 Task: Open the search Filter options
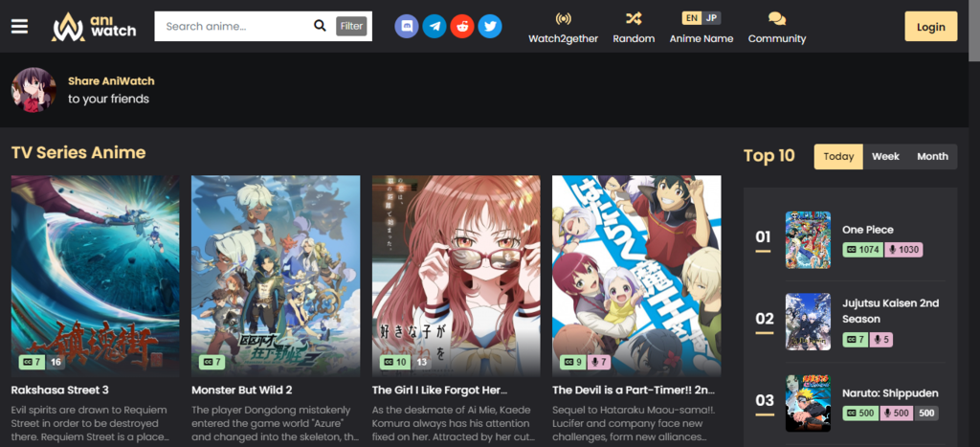click(351, 26)
